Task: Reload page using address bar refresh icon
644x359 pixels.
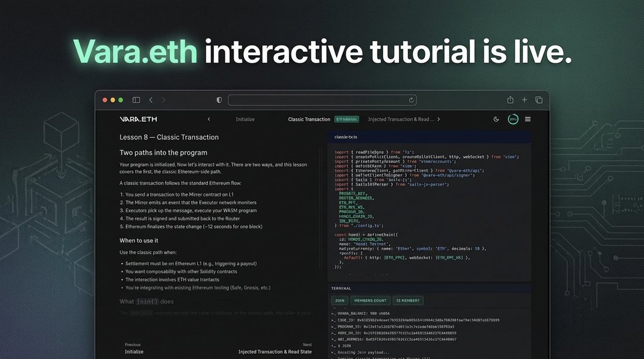Action: point(411,100)
